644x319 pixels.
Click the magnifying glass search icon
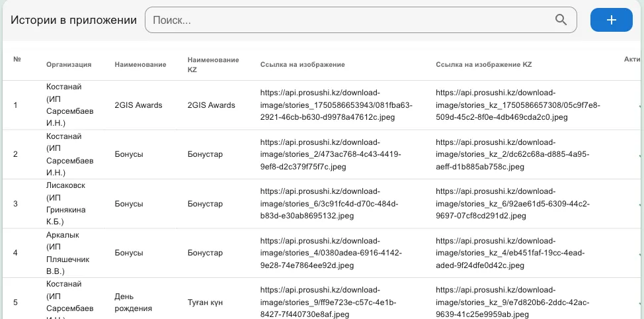(561, 20)
